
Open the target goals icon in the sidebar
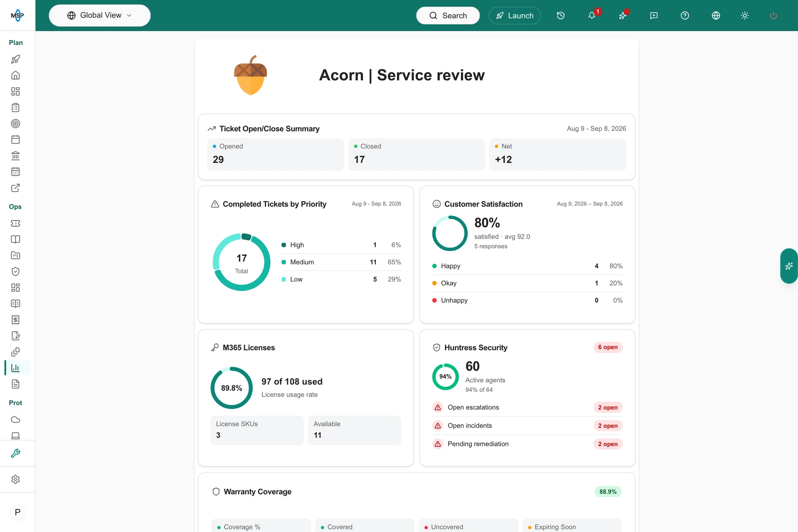point(15,123)
